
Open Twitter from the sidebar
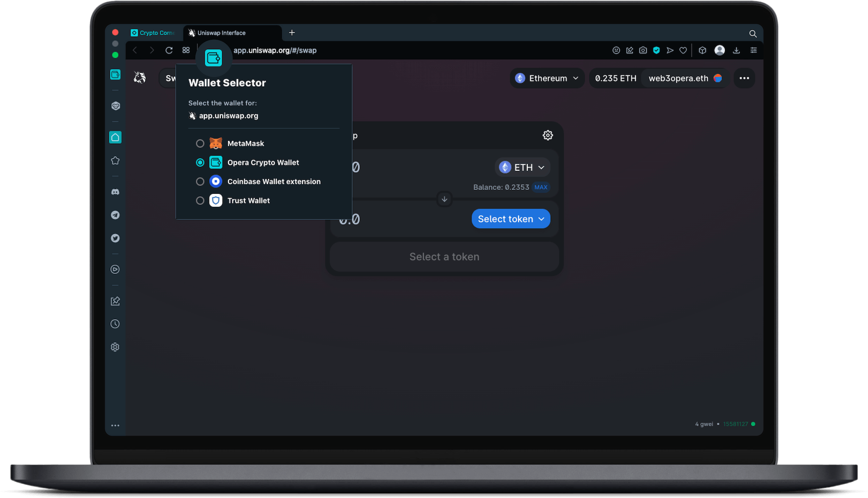tap(115, 238)
